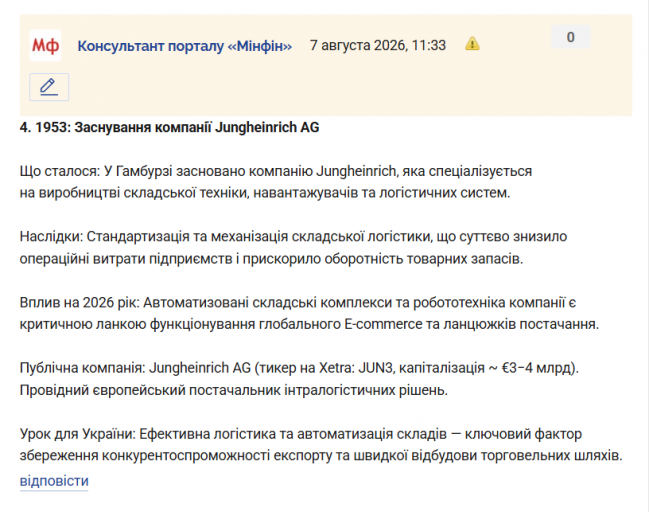Click the heading 4. 1953: Заснування компанії Jungheinrich AG
The image size is (649, 512).
(169, 127)
